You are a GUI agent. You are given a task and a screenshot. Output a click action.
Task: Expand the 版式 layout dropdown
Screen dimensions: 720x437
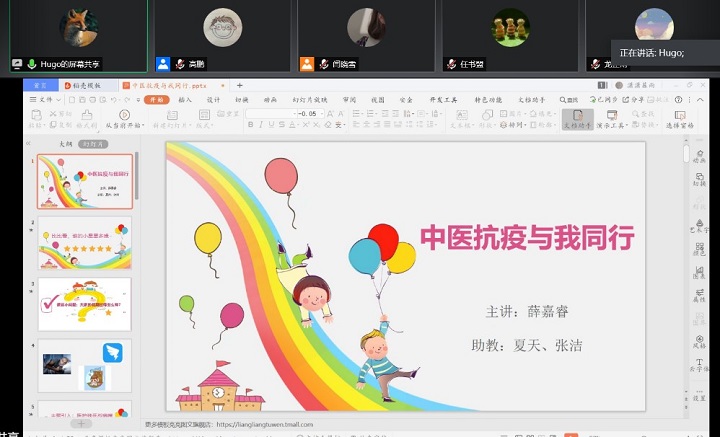coord(206,126)
